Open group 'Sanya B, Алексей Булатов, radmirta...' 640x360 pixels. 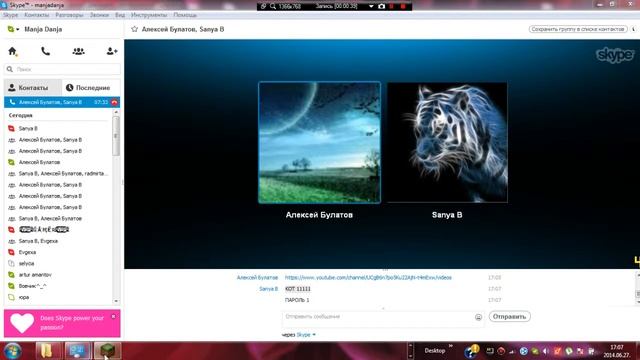63,173
